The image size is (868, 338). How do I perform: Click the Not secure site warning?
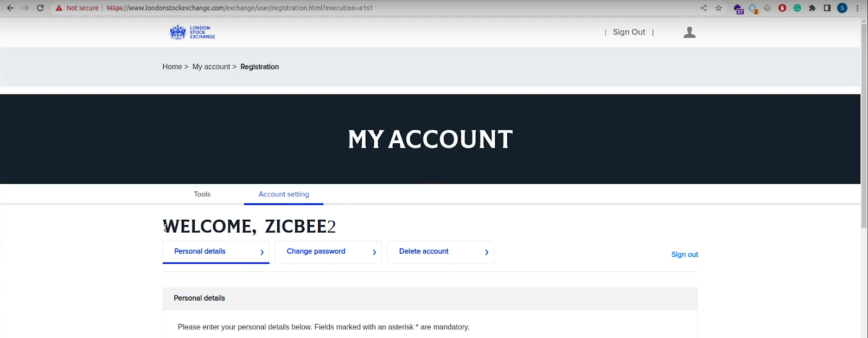77,8
